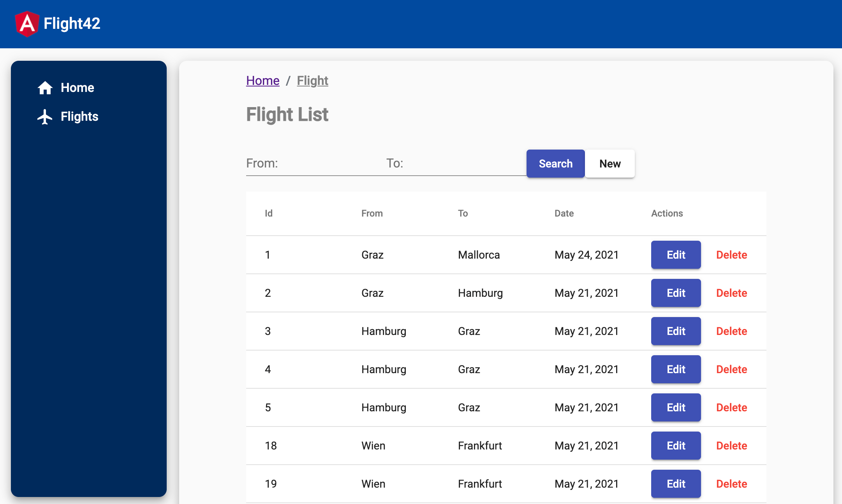Edit flight 18 from Wien to Frankfurt
Viewport: 842px width, 504px height.
[676, 446]
